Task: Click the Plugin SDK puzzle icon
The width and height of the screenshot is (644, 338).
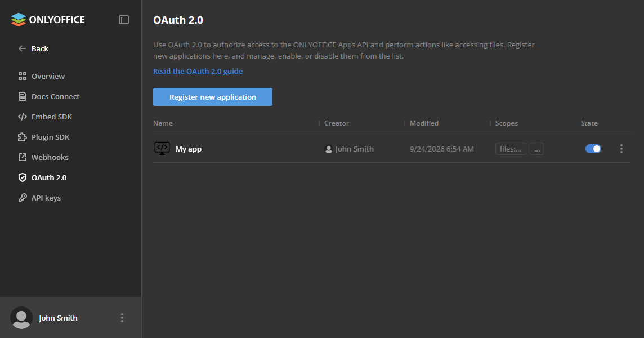Action: tap(22, 137)
